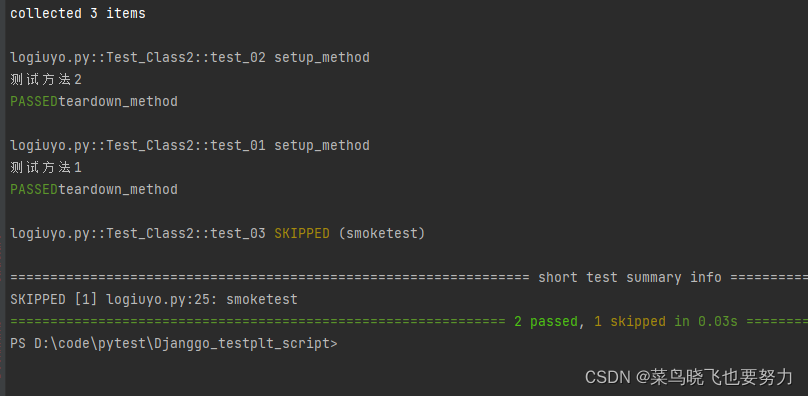Click teardown_method following the 测试方法1 result
The width and height of the screenshot is (808, 396).
click(x=118, y=190)
